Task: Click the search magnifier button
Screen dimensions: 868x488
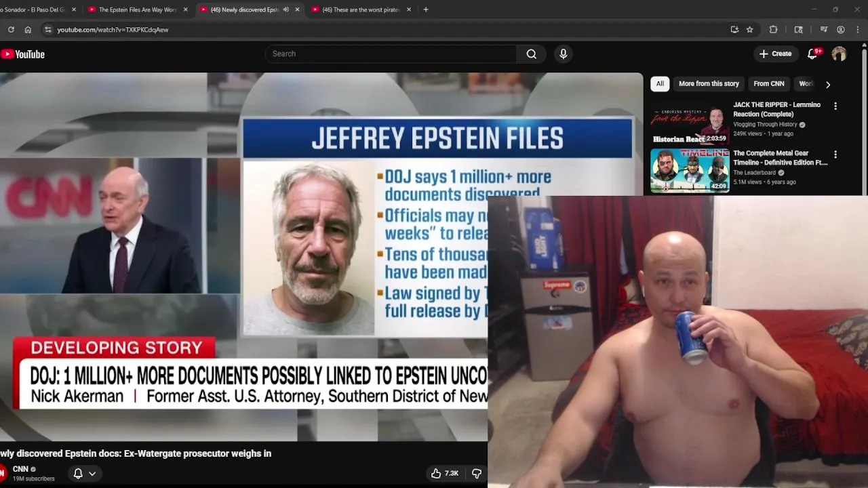Action: pos(532,54)
